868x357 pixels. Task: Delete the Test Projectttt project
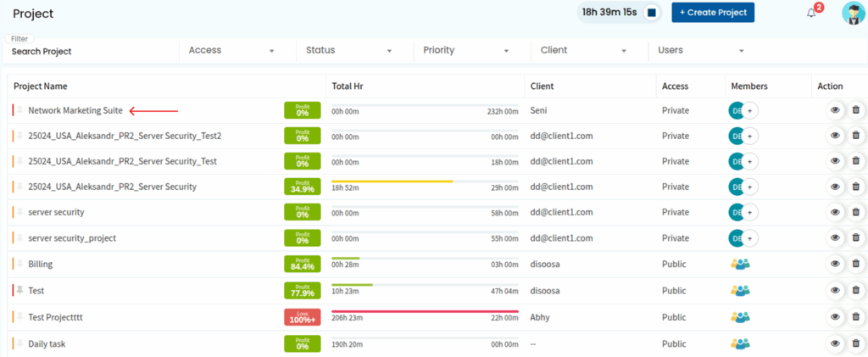(855, 316)
